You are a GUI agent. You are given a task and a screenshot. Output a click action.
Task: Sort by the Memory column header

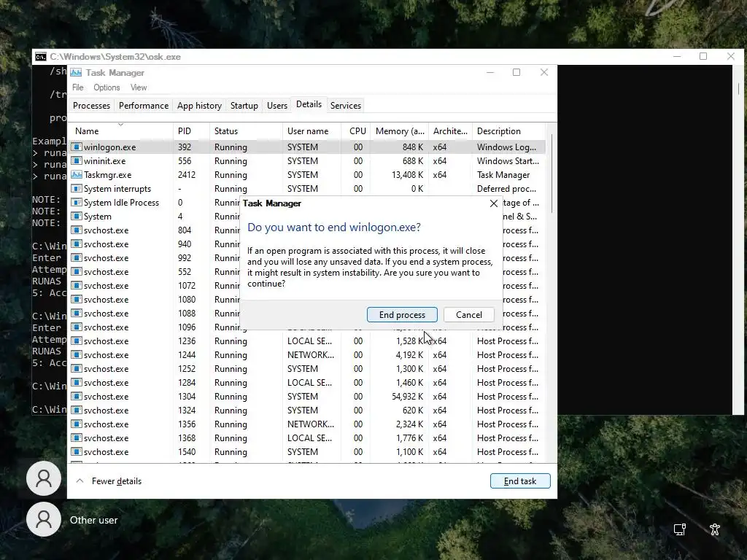coord(399,131)
